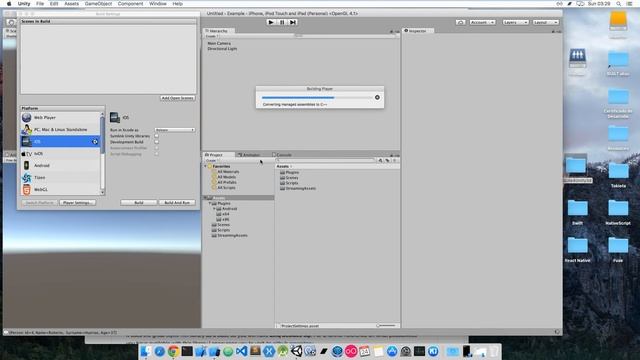Open the Assets menu
This screenshot has width=640, height=360.
(x=71, y=4)
